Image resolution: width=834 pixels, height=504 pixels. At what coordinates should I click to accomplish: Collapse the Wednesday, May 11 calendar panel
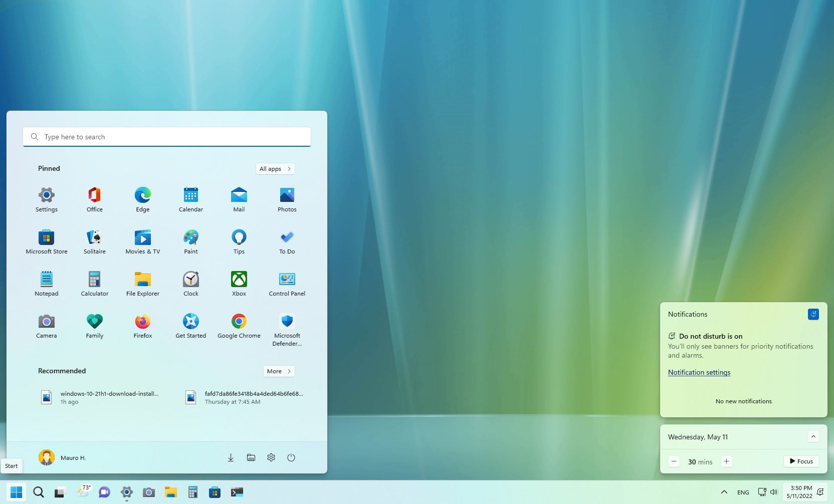click(x=813, y=436)
